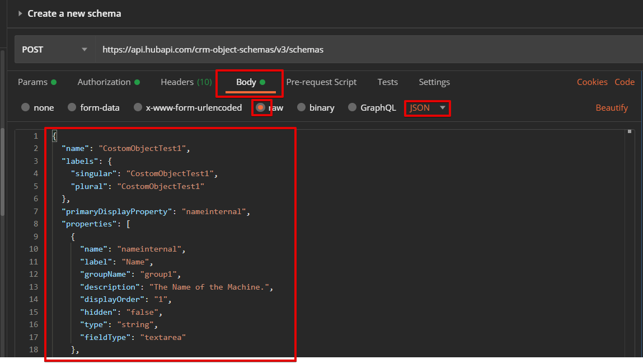Open the JSON format dropdown
The width and height of the screenshot is (643, 364).
click(428, 107)
